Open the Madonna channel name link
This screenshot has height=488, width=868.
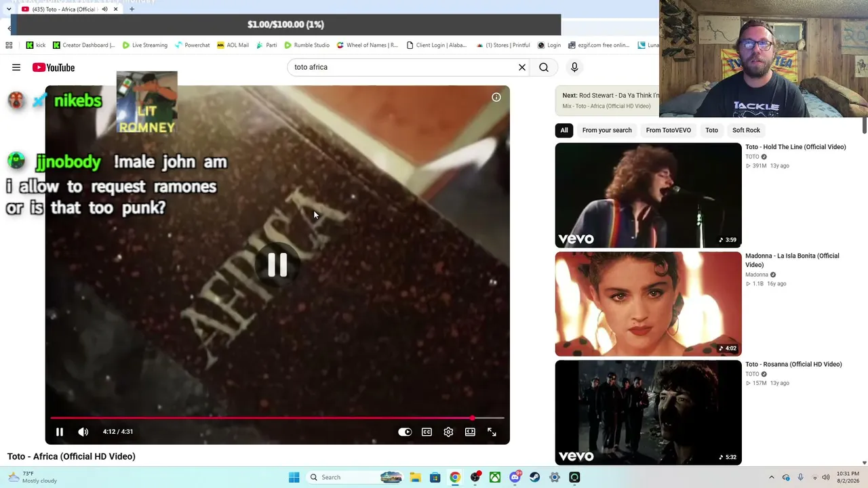click(757, 274)
